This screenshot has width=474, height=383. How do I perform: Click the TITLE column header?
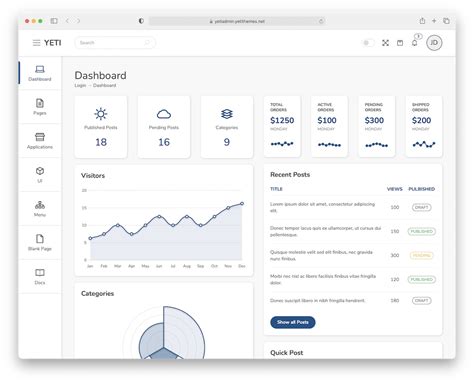pos(276,189)
